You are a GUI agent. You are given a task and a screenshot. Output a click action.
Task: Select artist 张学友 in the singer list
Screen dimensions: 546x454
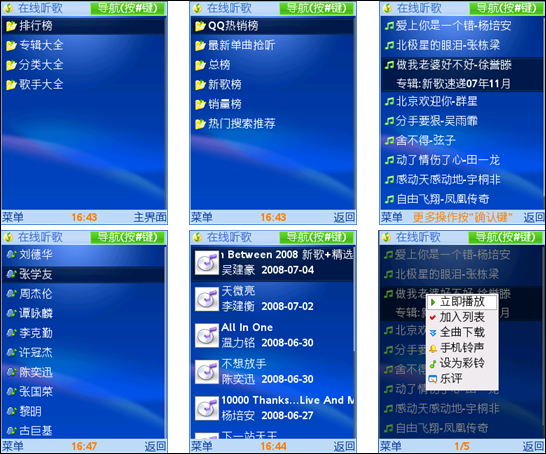(84, 274)
